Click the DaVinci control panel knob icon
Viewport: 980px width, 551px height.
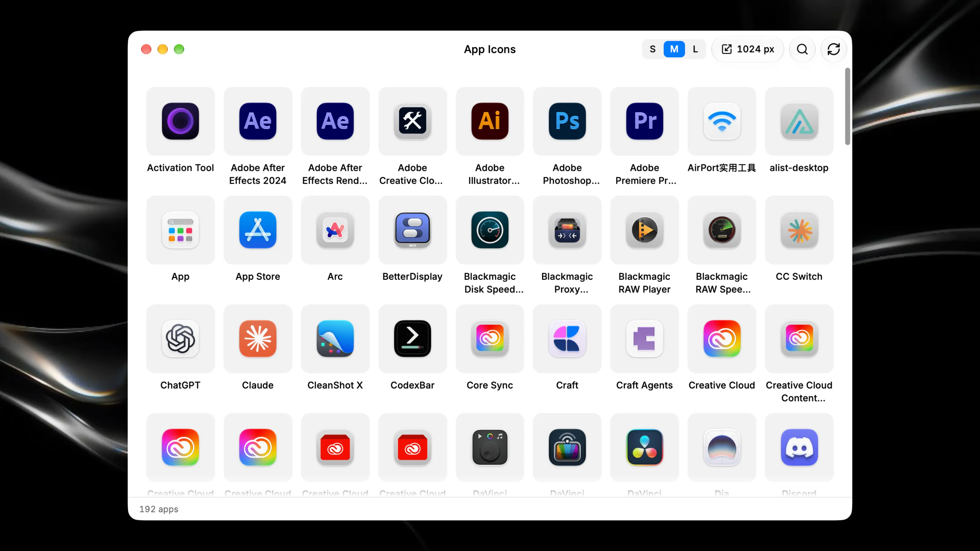tap(490, 447)
